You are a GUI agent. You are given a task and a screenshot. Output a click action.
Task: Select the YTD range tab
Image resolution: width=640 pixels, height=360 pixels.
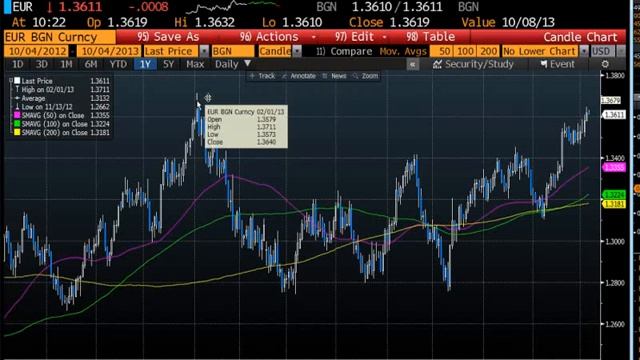(x=118, y=64)
